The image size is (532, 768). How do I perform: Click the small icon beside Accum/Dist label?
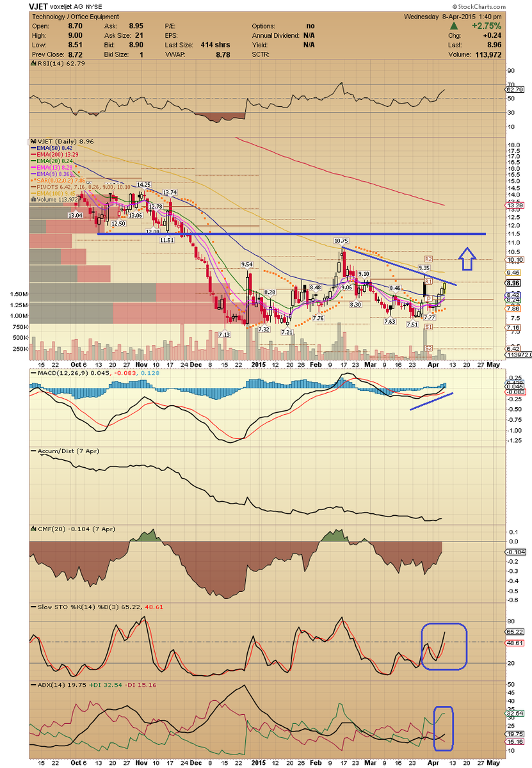pyautogui.click(x=32, y=451)
